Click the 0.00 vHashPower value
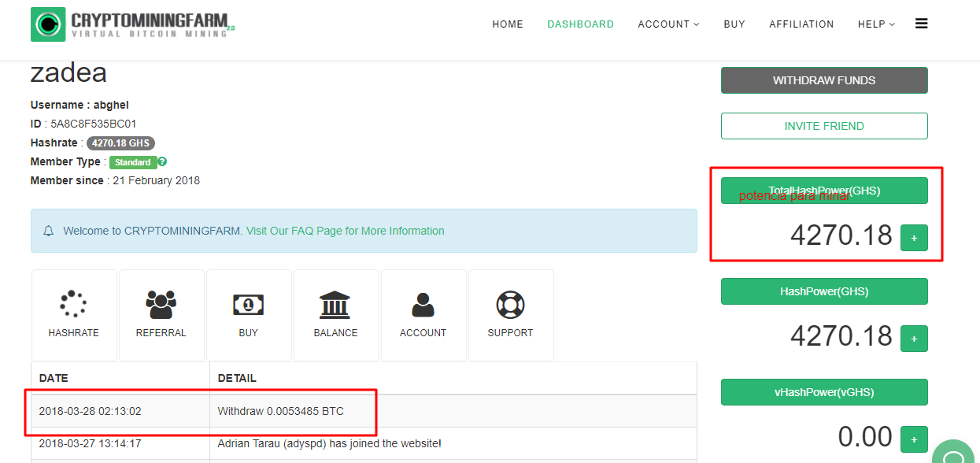The image size is (980, 463). [865, 437]
